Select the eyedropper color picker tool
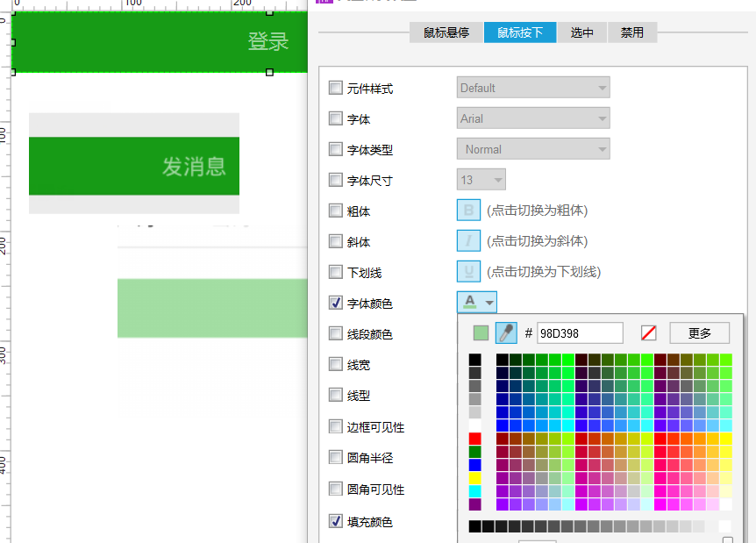The image size is (756, 543). (x=506, y=332)
